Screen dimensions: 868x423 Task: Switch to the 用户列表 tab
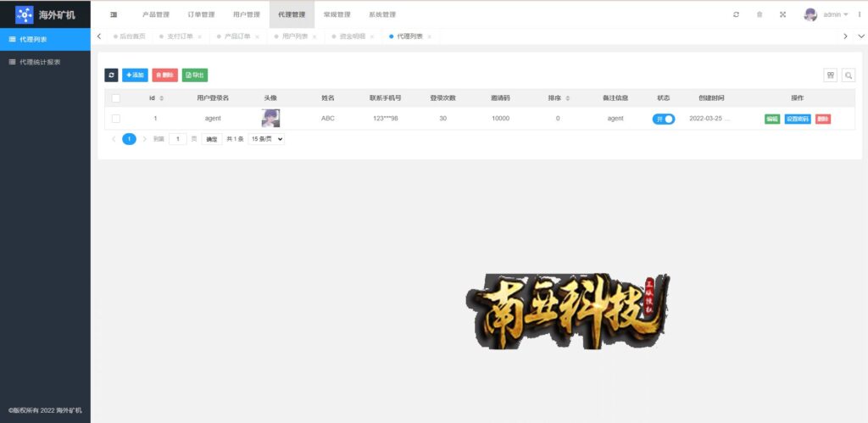click(x=295, y=36)
